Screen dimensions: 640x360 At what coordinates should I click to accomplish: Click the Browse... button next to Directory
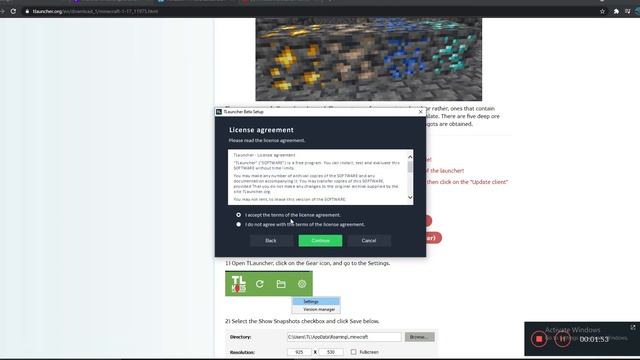click(419, 337)
